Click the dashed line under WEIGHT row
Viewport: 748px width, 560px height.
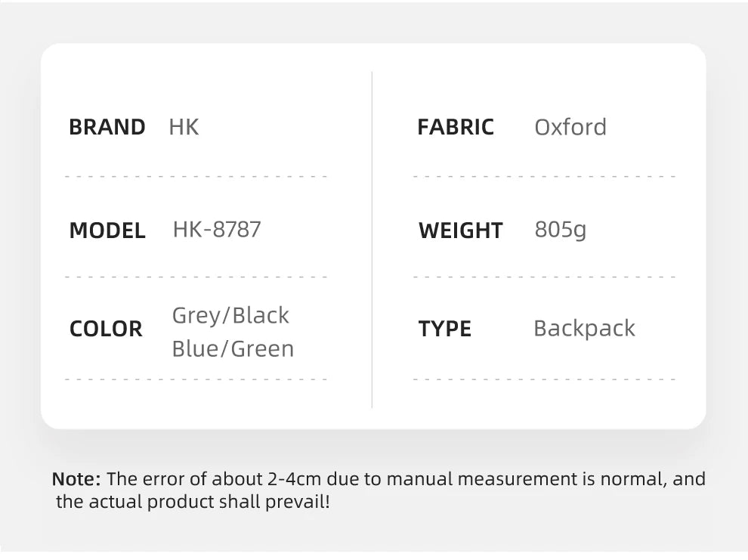[x=544, y=277]
